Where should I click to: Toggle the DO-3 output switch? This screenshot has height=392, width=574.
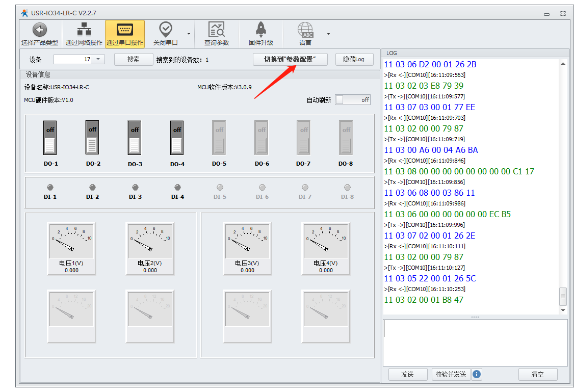pos(135,138)
